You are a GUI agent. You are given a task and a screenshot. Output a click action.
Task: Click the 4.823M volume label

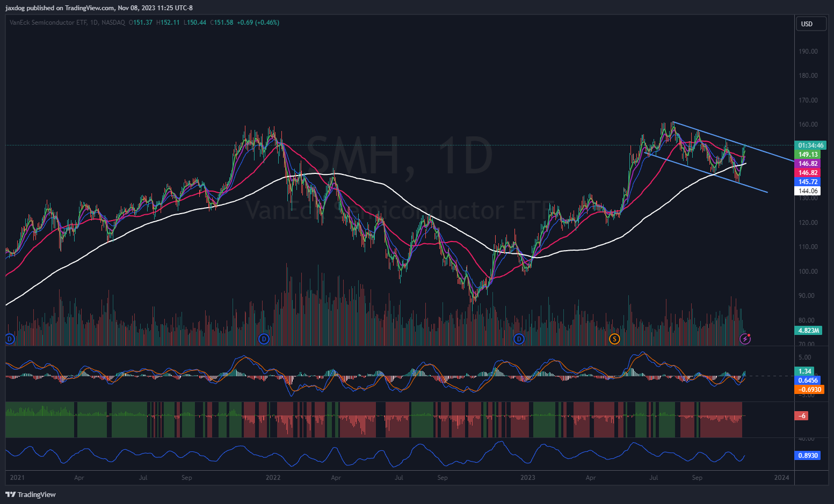click(808, 331)
